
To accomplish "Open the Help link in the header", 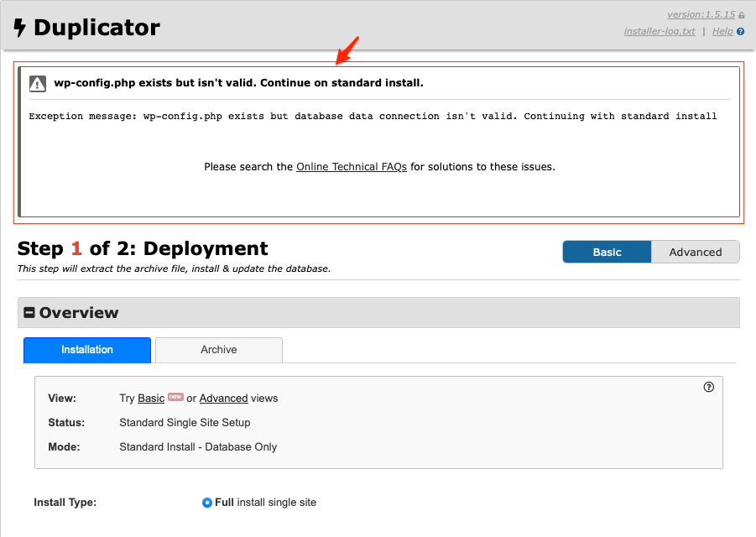I will click(x=722, y=32).
